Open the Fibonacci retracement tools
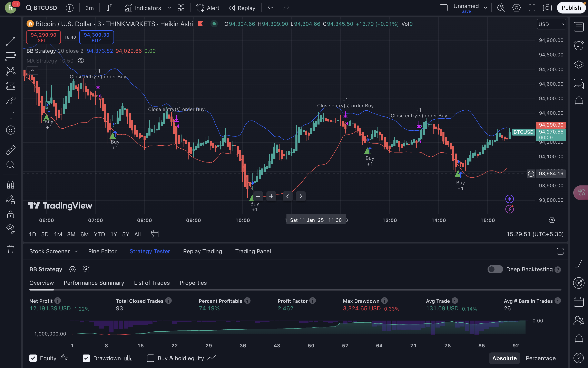 tap(11, 56)
